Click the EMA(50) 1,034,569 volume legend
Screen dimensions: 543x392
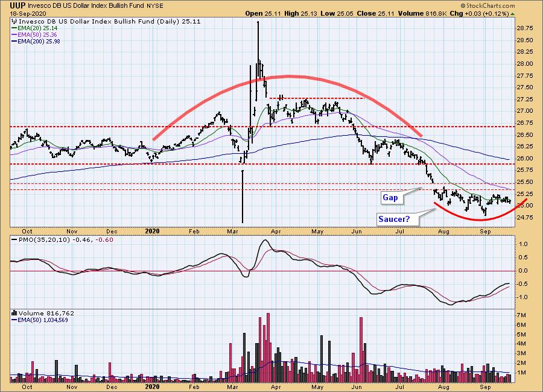click(x=43, y=320)
